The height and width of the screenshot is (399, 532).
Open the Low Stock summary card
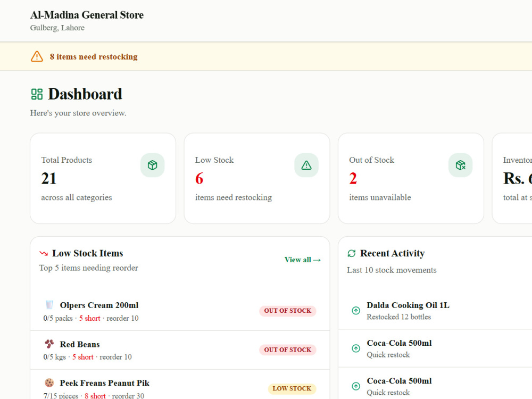[257, 178]
